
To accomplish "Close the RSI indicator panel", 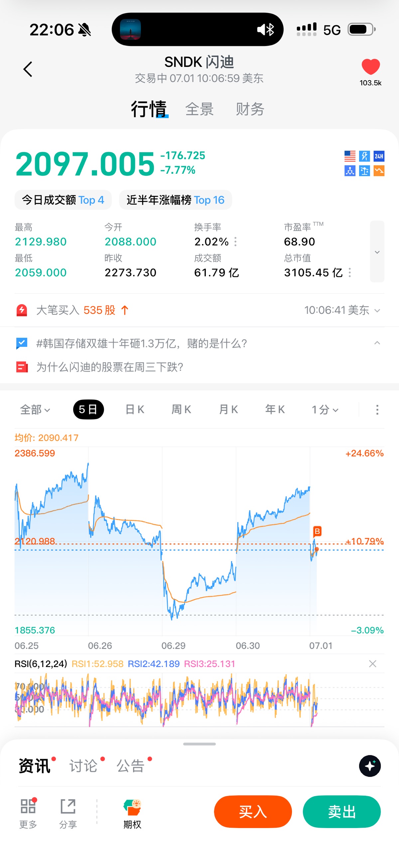I will [x=372, y=664].
